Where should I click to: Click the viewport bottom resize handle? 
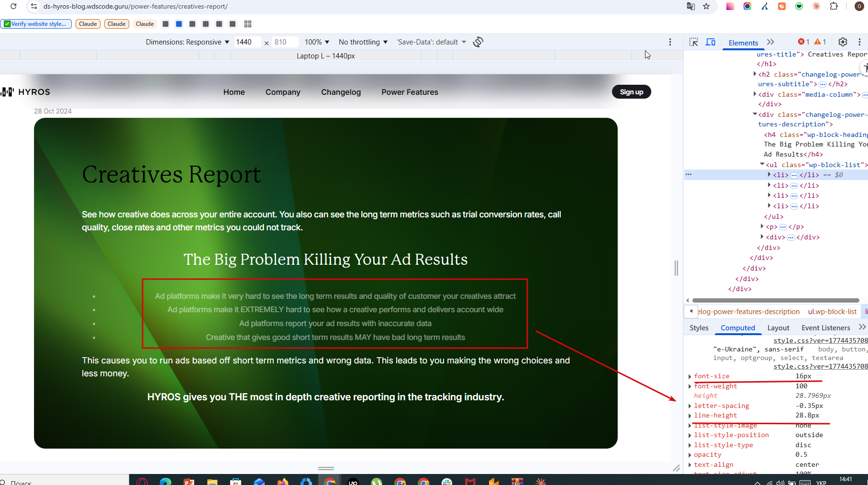[326, 468]
